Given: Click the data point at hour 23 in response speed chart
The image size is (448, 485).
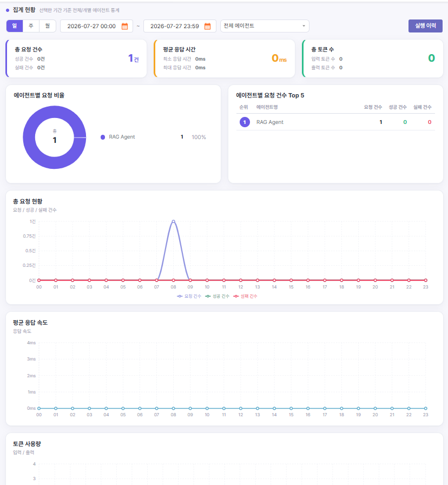Looking at the screenshot, I should [x=425, y=408].
